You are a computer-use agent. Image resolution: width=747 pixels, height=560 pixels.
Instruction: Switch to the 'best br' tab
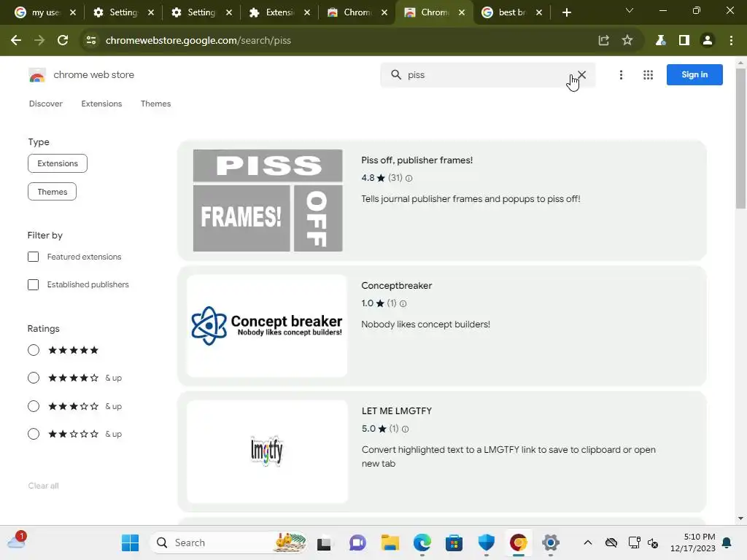coord(511,12)
